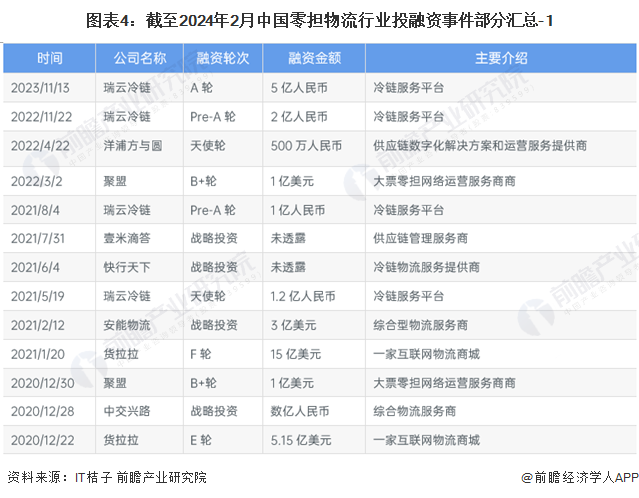Click Pre-A 轮 in the 2022/11/22 row
This screenshot has height=498, width=639.
point(213,117)
